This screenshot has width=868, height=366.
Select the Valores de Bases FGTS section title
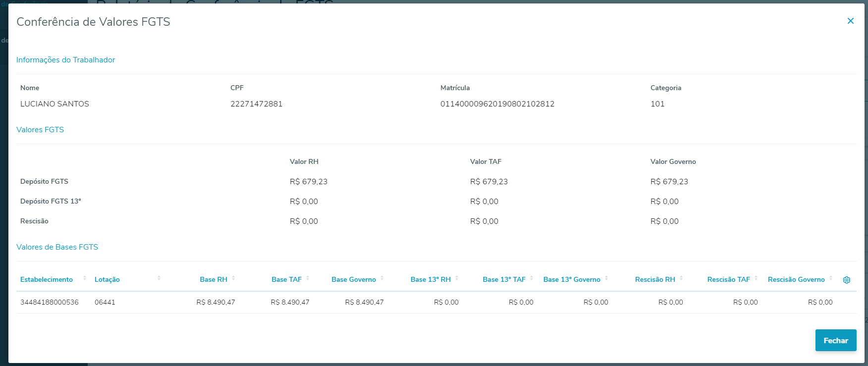57,247
